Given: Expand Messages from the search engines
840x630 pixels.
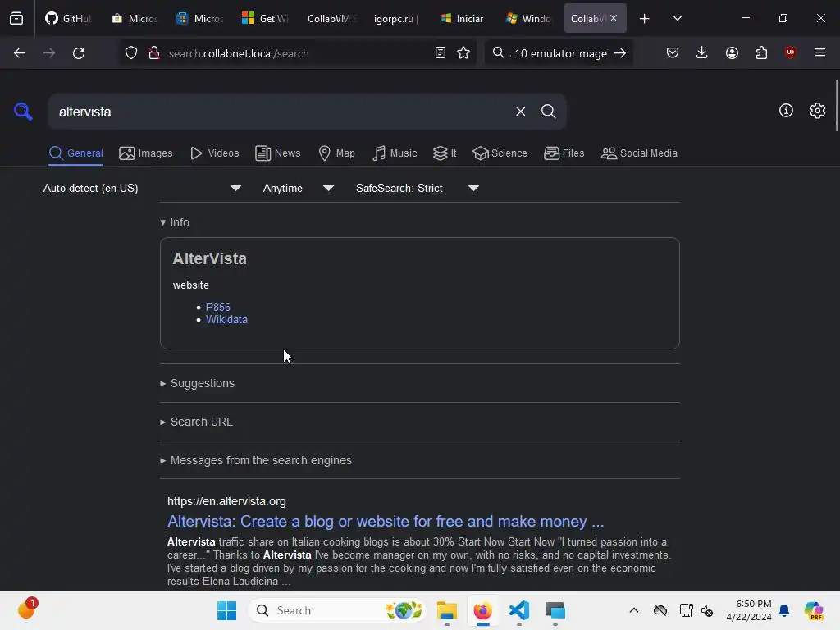Looking at the screenshot, I should point(256,461).
